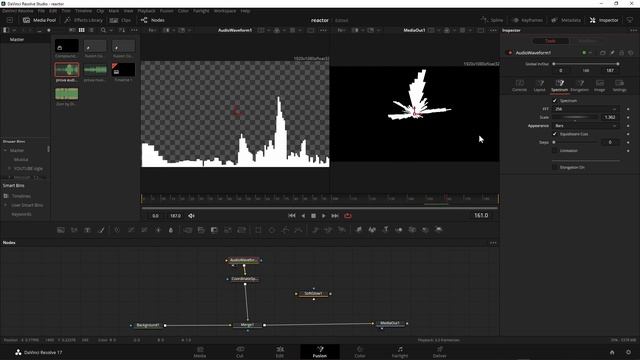Play reverse button in transport
The height and width of the screenshot is (360, 640).
303,216
